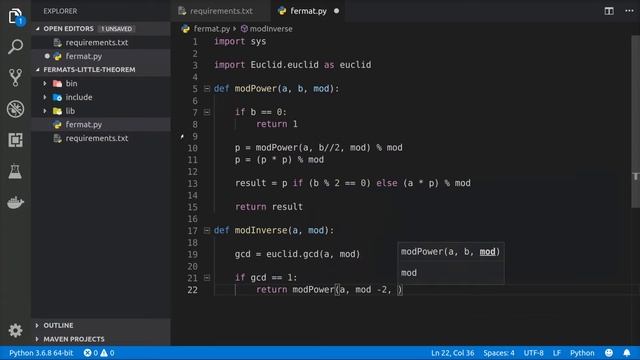Open the Test beaker view icon

16,171
